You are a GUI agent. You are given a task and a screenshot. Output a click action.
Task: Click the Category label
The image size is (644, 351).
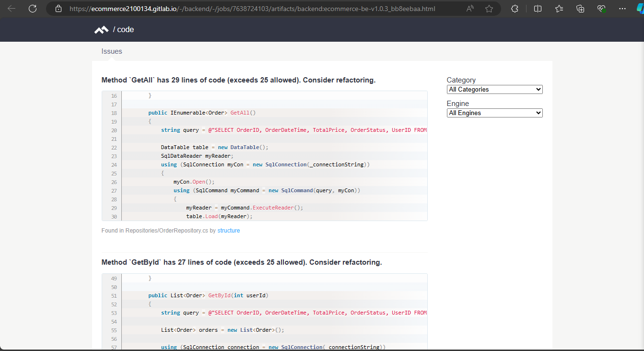click(x=461, y=80)
